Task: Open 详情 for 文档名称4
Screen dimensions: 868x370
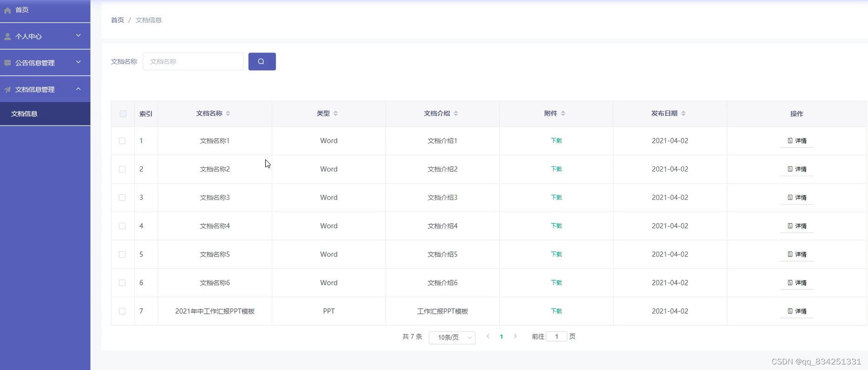Action: [x=797, y=226]
